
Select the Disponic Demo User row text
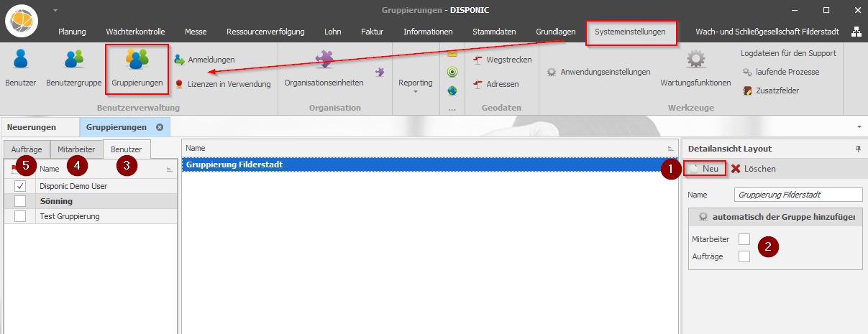pos(73,185)
